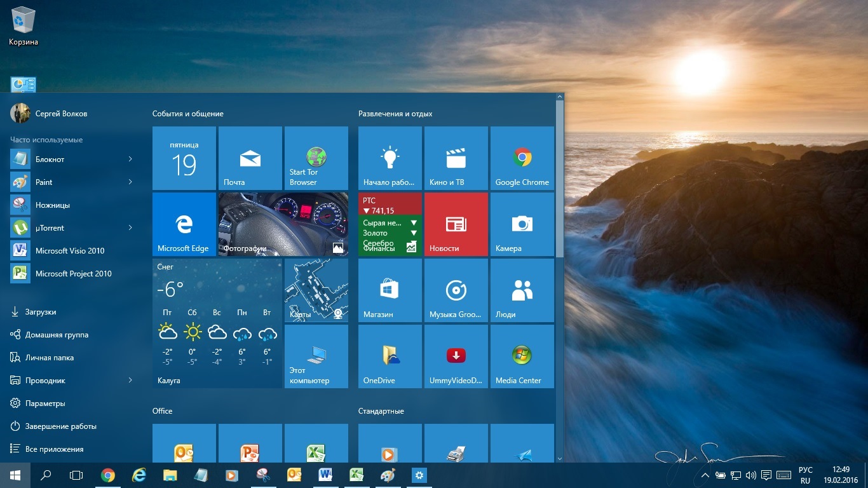The width and height of the screenshot is (868, 488).
Task: Open the Магазин store tile
Action: (x=390, y=290)
